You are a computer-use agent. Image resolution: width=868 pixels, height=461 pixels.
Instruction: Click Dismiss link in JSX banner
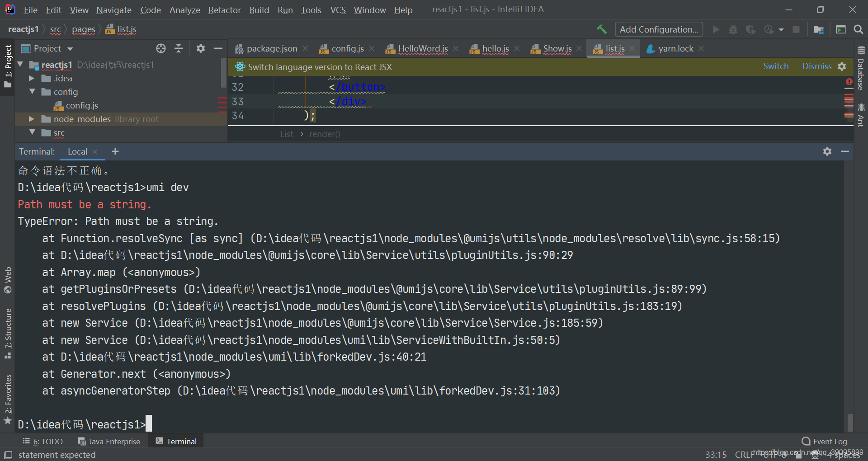point(817,66)
